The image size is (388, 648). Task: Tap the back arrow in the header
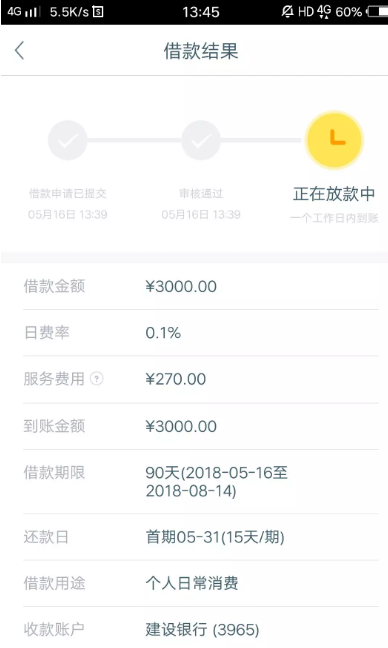tap(19, 51)
